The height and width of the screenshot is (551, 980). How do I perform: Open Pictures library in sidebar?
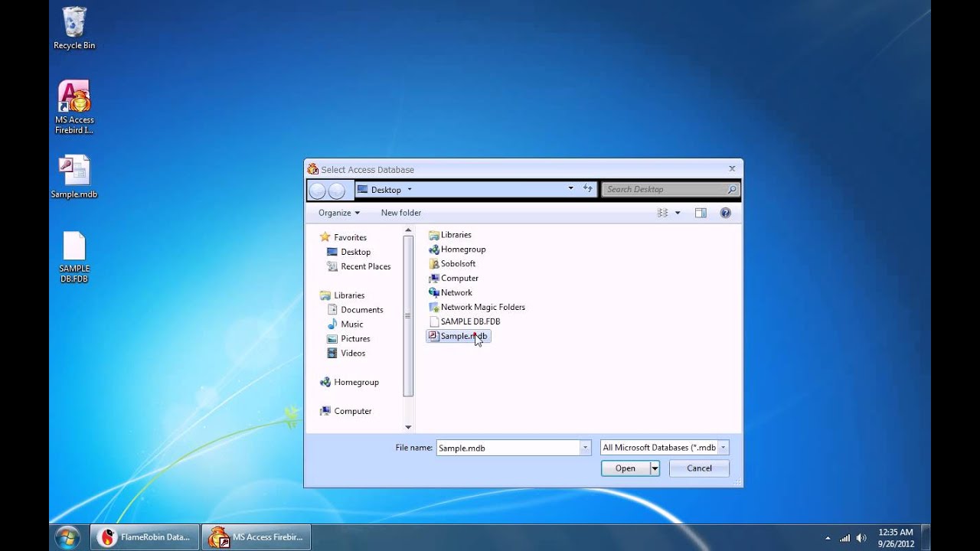point(348,339)
